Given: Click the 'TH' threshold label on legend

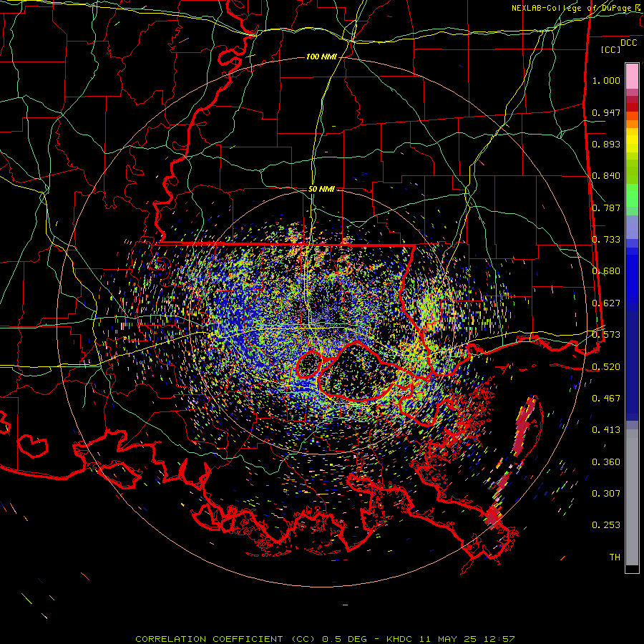Looking at the screenshot, I should coord(615,557).
